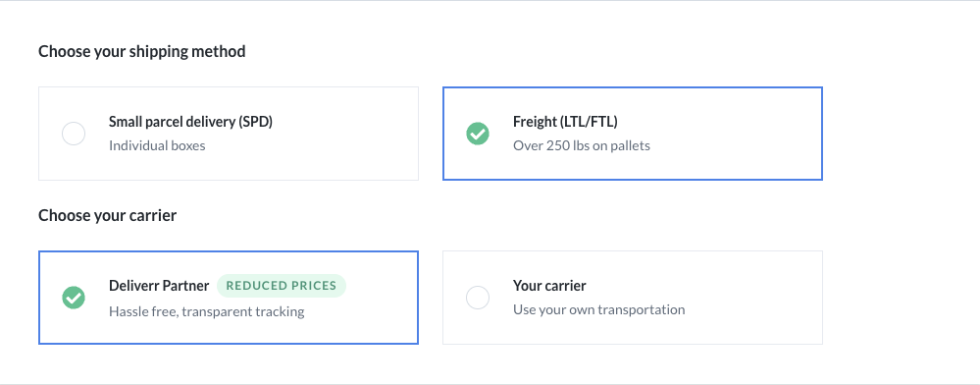This screenshot has height=385, width=980.
Task: Click the 'Choose your shipping method' heading
Action: [x=142, y=51]
